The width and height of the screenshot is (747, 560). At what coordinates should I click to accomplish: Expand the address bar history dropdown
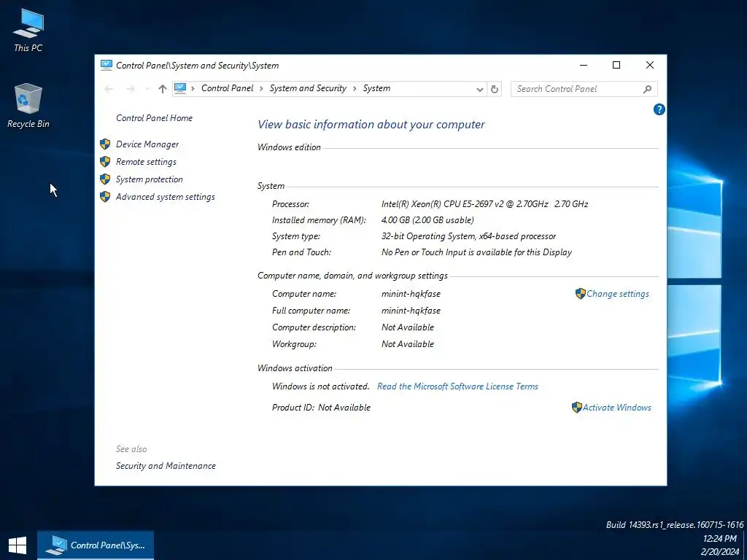(x=480, y=89)
